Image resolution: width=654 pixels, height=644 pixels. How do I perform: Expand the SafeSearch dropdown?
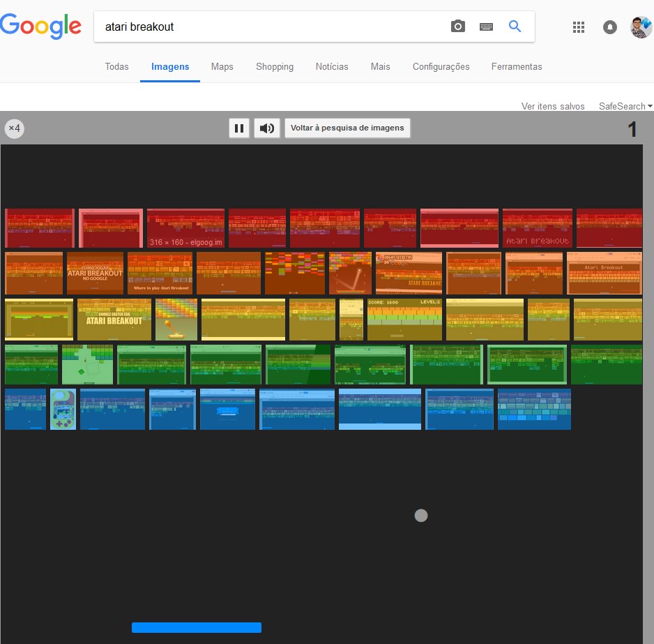click(625, 106)
